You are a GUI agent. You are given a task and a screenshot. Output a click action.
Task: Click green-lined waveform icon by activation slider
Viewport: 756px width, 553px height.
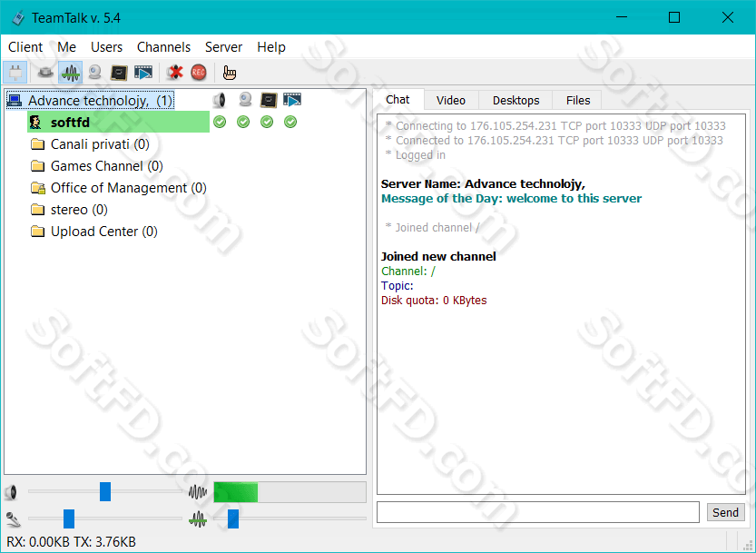click(x=198, y=519)
